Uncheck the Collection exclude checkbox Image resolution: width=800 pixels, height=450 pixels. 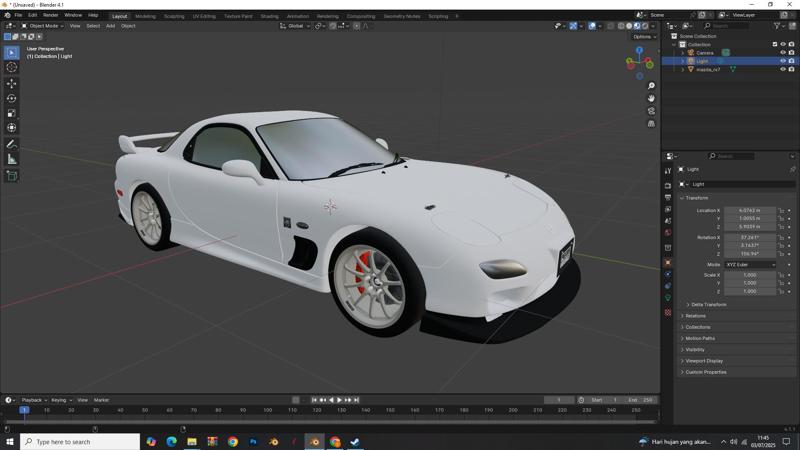click(775, 44)
